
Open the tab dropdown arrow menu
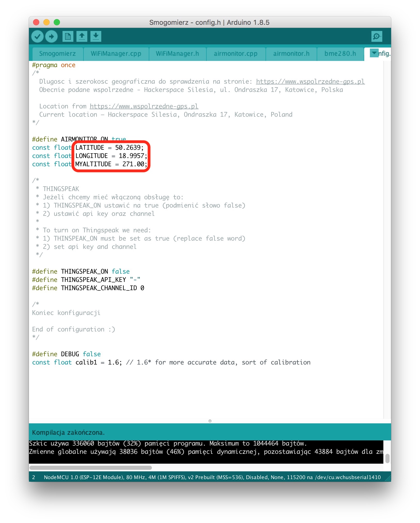click(x=374, y=53)
